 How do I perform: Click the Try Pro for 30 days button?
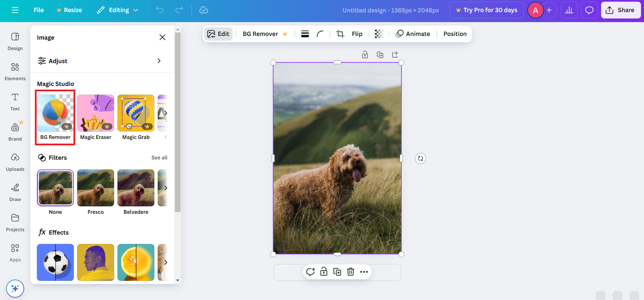(x=486, y=10)
